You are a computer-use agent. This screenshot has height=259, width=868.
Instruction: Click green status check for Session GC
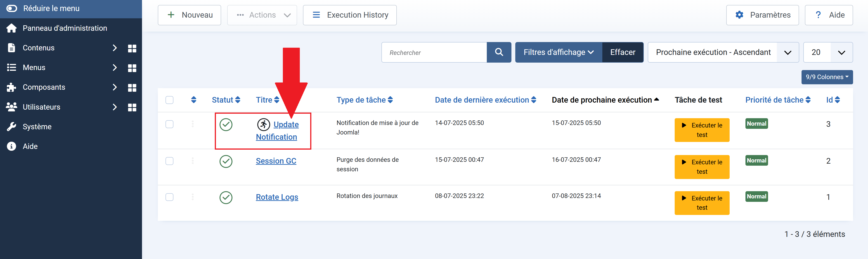tap(226, 161)
